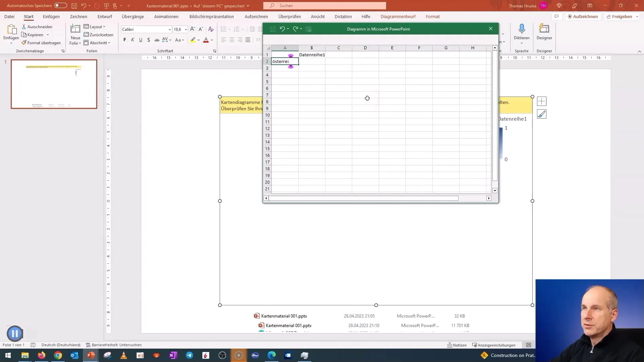Expand the Layout dropdown
The width and height of the screenshot is (644, 362).
click(95, 26)
